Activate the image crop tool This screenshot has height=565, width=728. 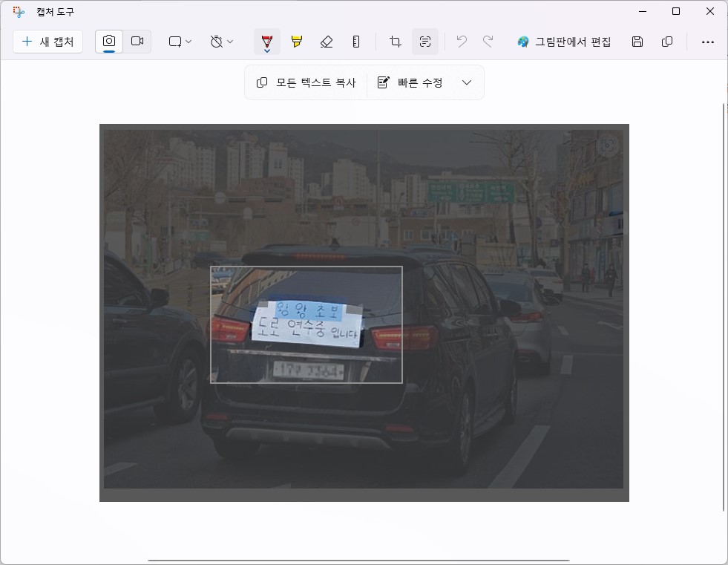395,42
